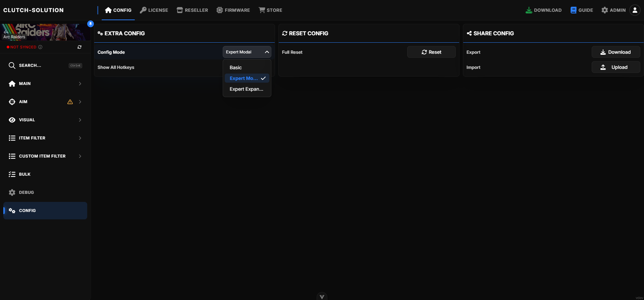Select the CONFIG sidebar item
This screenshot has width=644, height=300.
[x=45, y=211]
